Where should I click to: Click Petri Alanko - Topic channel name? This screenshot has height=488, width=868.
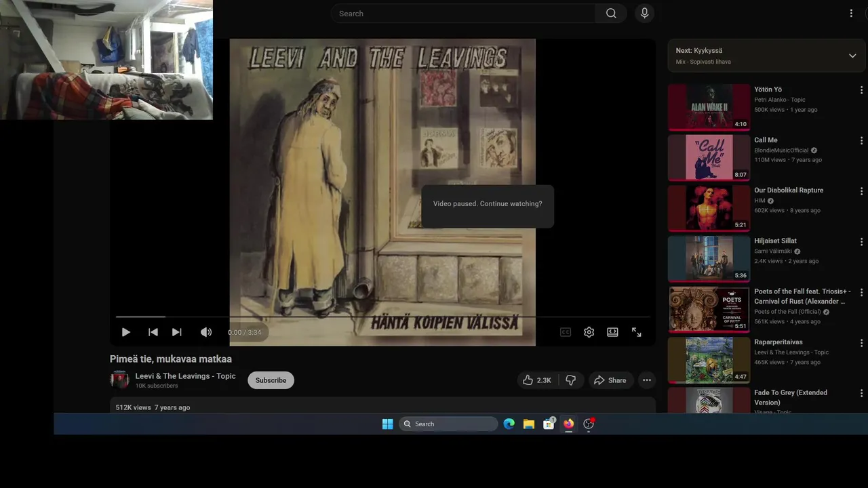pos(780,100)
